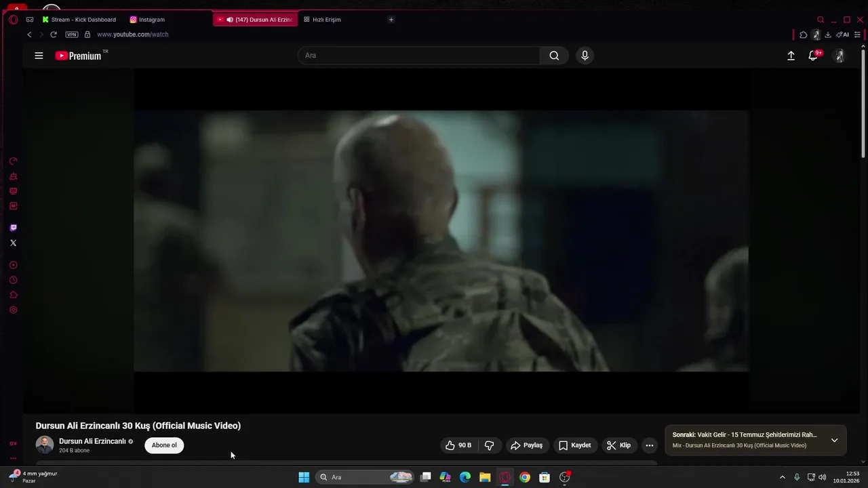Go forward to next page
This screenshot has width=868, height=488.
click(41, 35)
